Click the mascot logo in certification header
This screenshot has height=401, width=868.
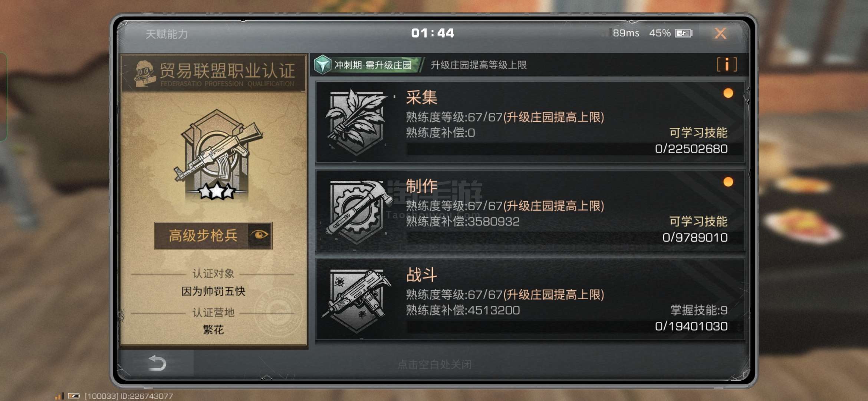(144, 74)
